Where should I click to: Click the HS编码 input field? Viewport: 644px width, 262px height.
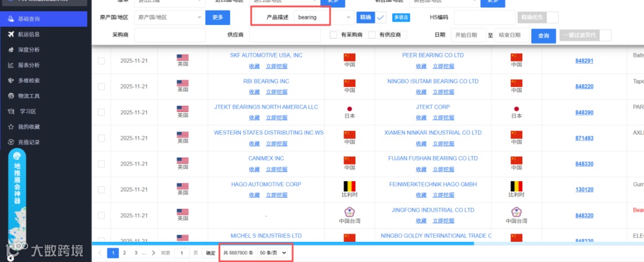(x=485, y=18)
